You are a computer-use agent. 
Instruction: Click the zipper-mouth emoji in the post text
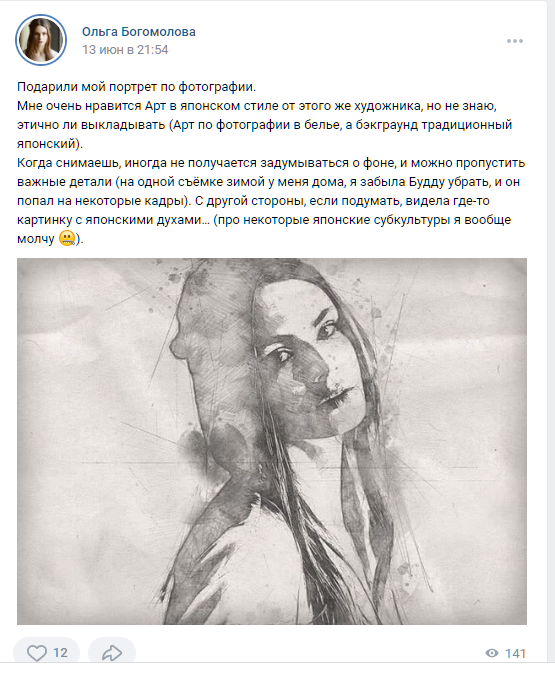click(x=66, y=239)
